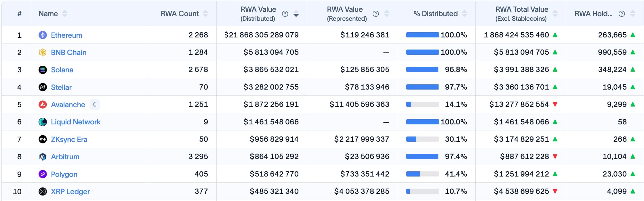Image resolution: width=644 pixels, height=201 pixels.
Task: Sort by RWA Holders column arrows
Action: point(632,14)
